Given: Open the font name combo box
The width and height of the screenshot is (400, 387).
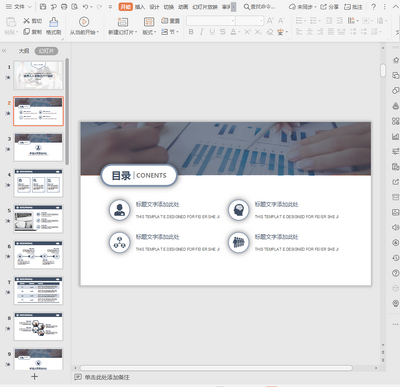Looking at the screenshot, I should click(x=211, y=21).
